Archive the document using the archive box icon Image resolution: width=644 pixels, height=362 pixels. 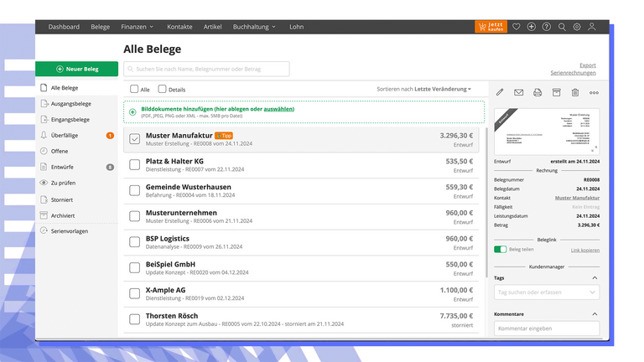coord(557,92)
